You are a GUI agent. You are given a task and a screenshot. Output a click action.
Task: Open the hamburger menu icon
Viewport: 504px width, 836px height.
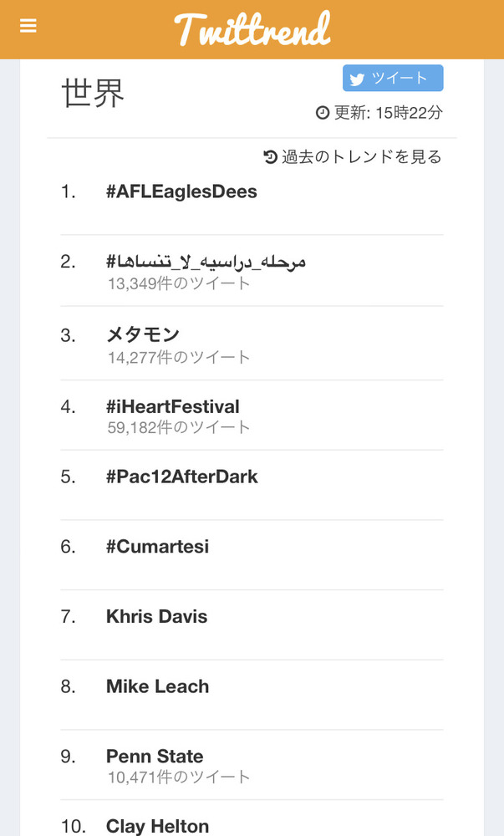tap(28, 26)
